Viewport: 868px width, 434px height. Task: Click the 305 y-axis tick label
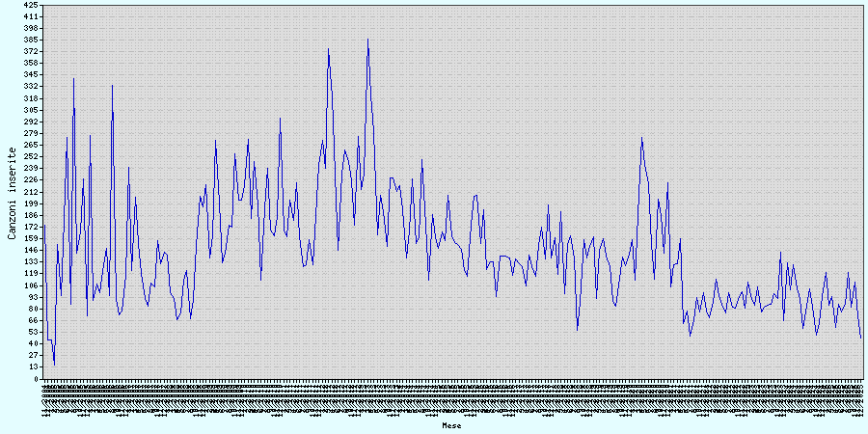coord(32,110)
